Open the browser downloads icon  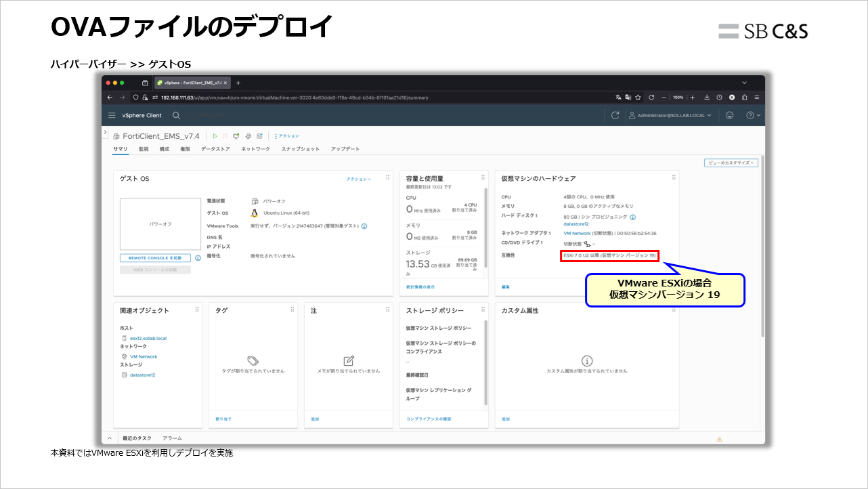click(707, 97)
